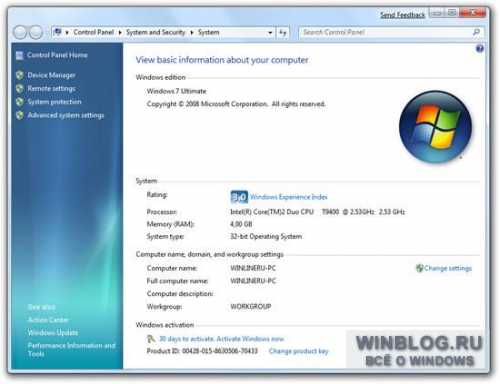Image resolution: width=500 pixels, height=384 pixels.
Task: Go to Control Panel in the breadcrumb
Action: [x=93, y=32]
